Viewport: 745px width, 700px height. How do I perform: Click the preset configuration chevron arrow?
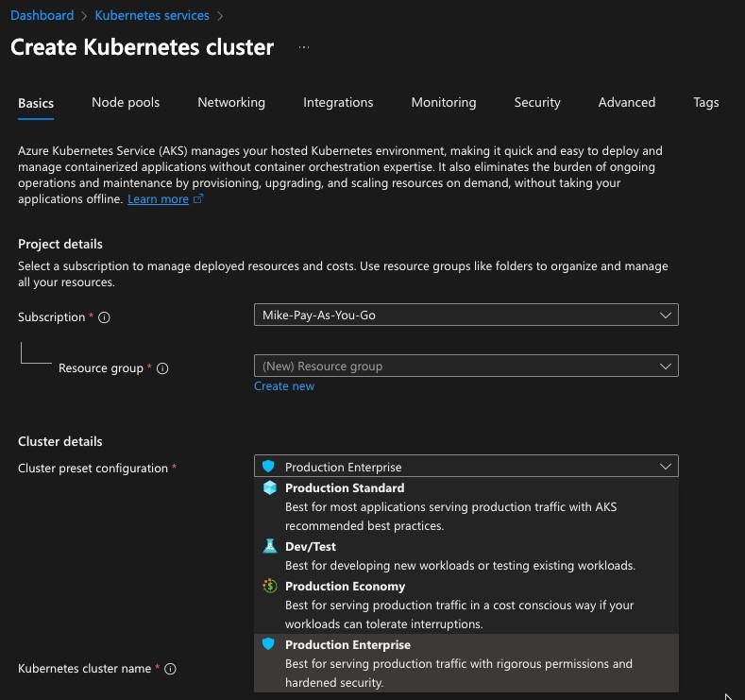(x=665, y=467)
